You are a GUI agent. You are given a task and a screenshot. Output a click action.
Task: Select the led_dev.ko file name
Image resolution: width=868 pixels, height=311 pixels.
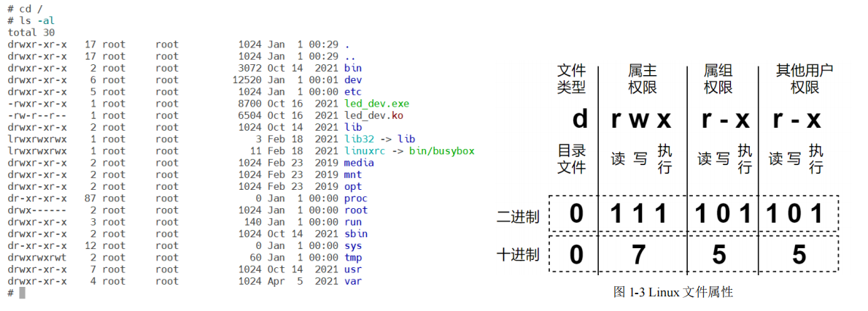tap(373, 115)
